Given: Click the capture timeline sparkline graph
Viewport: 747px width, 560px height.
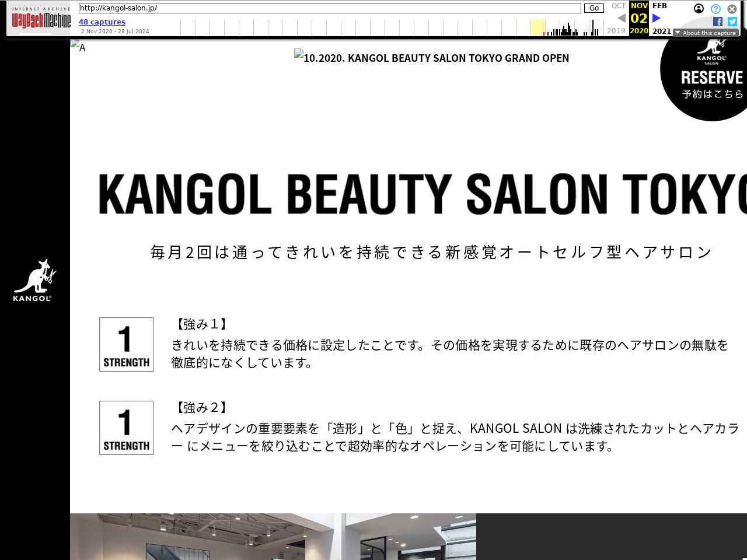Looking at the screenshot, I should click(392, 27).
